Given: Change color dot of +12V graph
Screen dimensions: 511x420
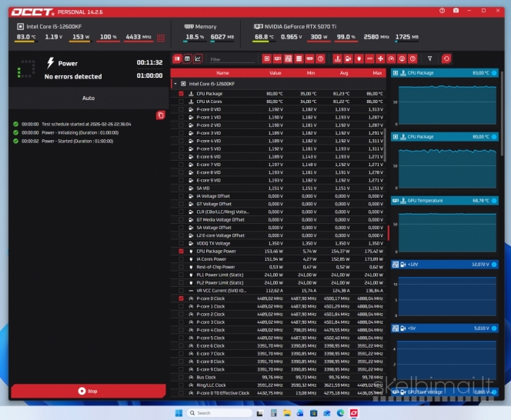Looking at the screenshot, I should [494, 265].
